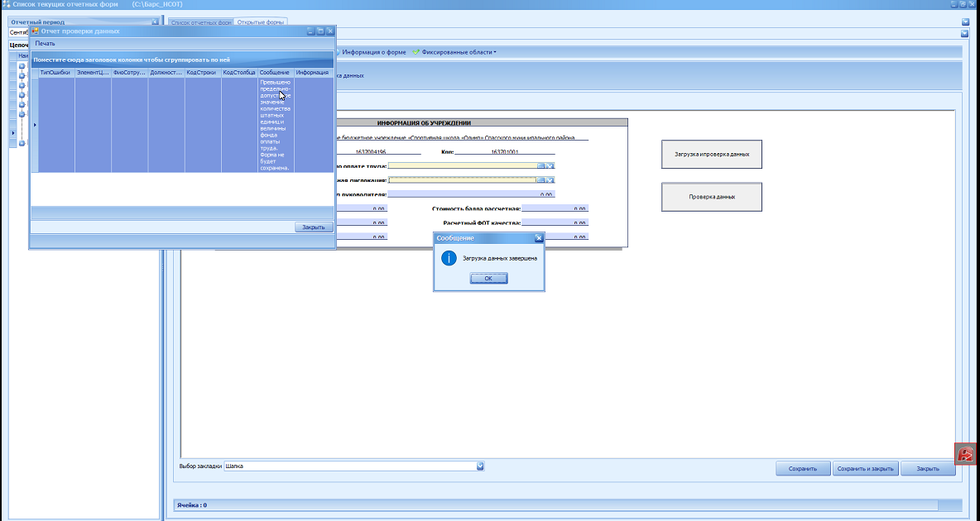The width and height of the screenshot is (980, 521).
Task: Minimize the Отчет проверки данных window
Action: tap(310, 31)
